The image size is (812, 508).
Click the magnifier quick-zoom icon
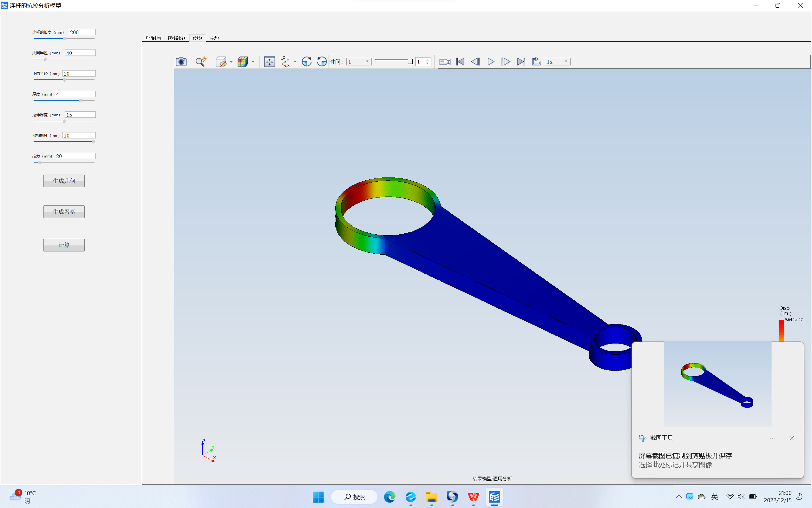[201, 62]
